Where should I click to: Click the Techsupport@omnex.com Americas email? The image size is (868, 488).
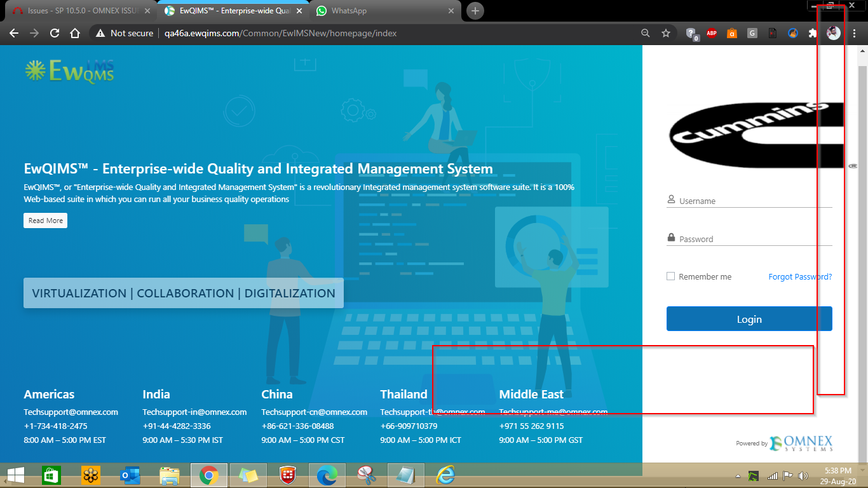pos(71,412)
